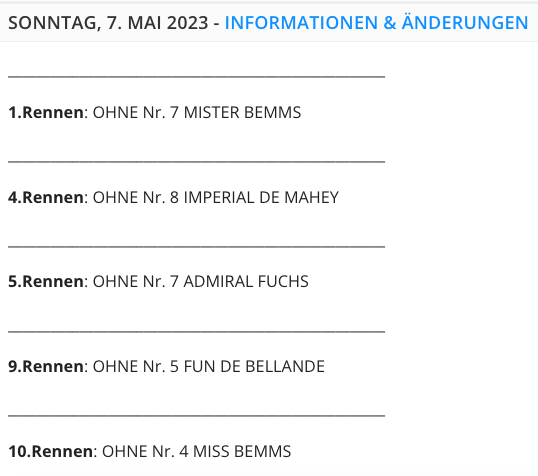This screenshot has height=476, width=538.
Task: Click the divider line above 1.Rennen
Action: (x=196, y=77)
